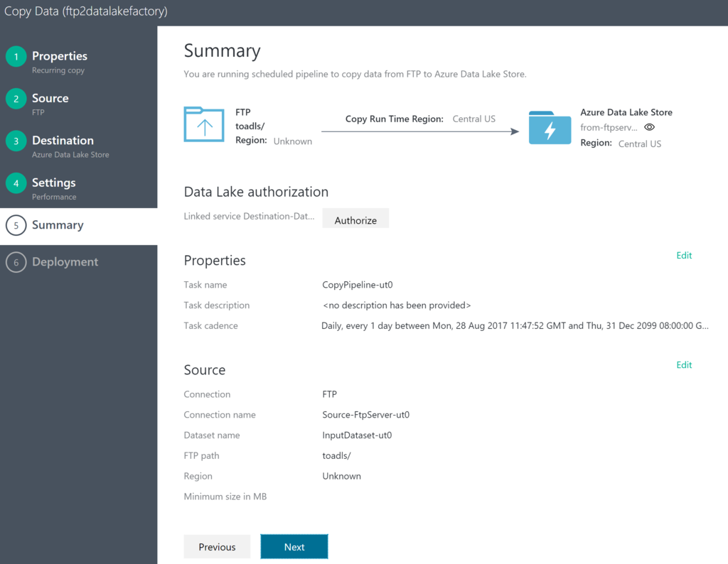
Task: Select step 5 circle for Summary
Action: pos(16,225)
